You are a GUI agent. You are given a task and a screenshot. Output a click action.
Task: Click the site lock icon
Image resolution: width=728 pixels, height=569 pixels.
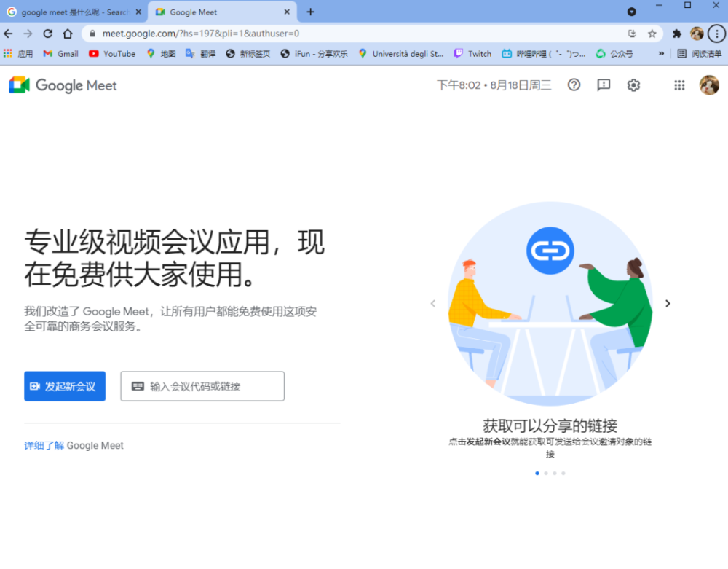point(92,34)
